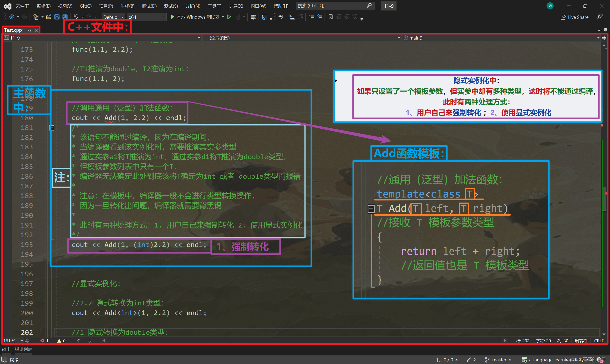The width and height of the screenshot is (610, 364).
Task: Expand the debugger target dropdown arrow
Action: [223, 17]
